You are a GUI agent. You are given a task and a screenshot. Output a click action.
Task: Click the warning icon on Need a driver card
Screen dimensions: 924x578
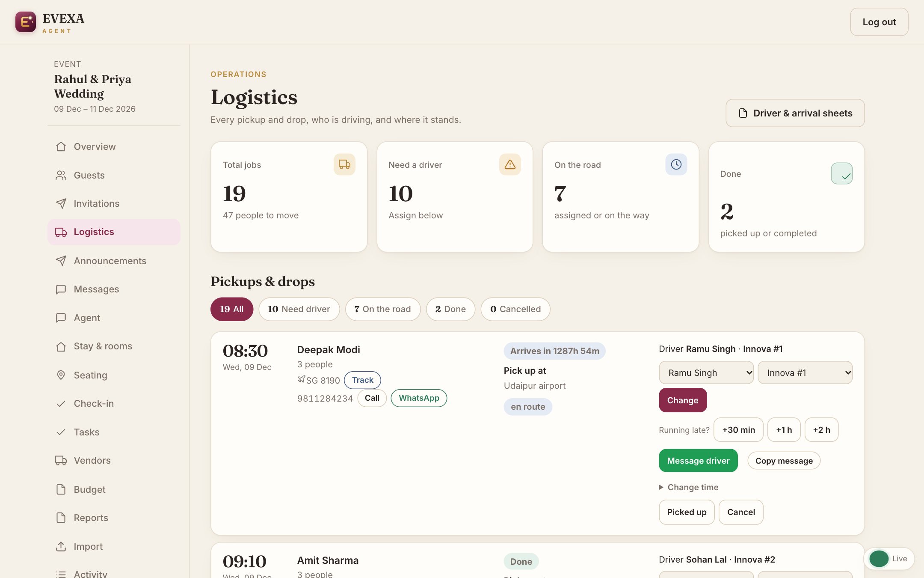[510, 164]
